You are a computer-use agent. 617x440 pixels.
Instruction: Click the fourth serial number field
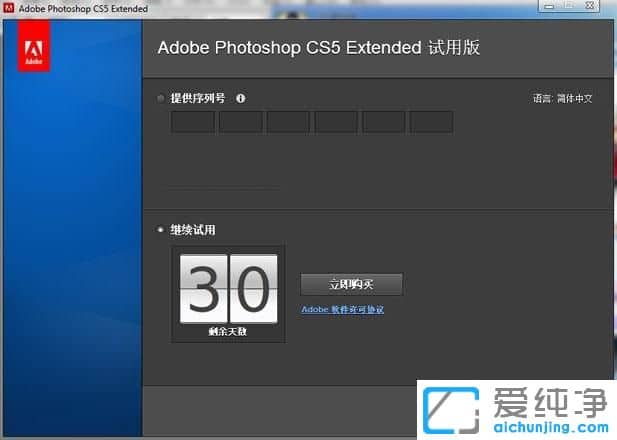pos(336,122)
